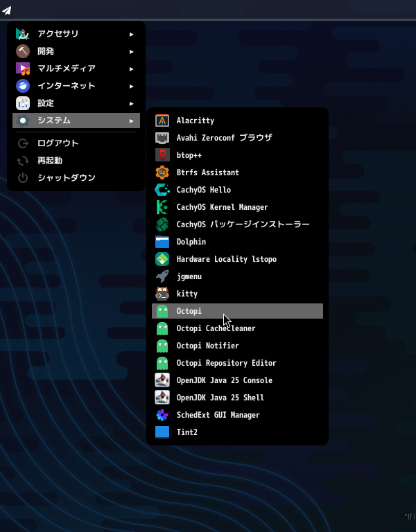Click the Hardware Locality lstopo icon
Image resolution: width=416 pixels, height=532 pixels.
click(162, 259)
